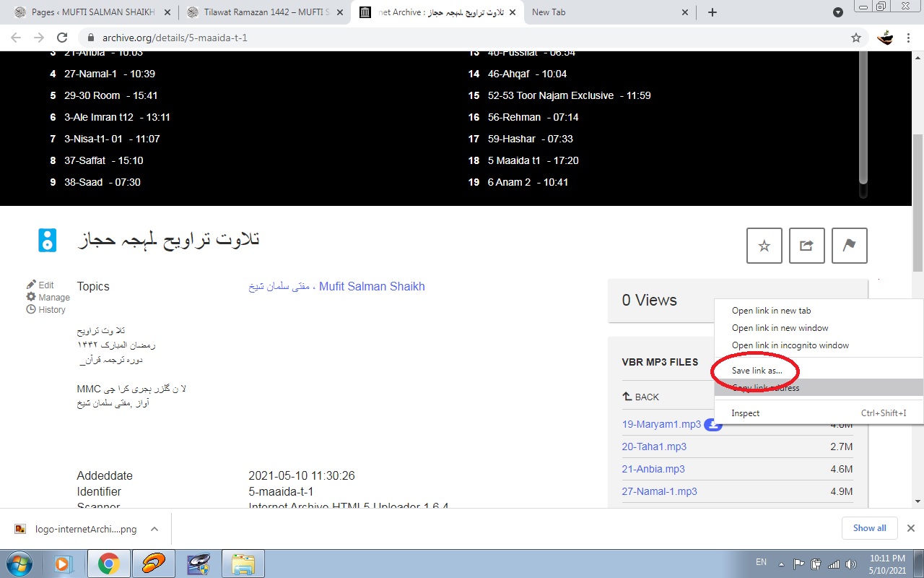Image resolution: width=924 pixels, height=578 pixels.
Task: Click the Flag this item icon
Action: pyautogui.click(x=849, y=246)
